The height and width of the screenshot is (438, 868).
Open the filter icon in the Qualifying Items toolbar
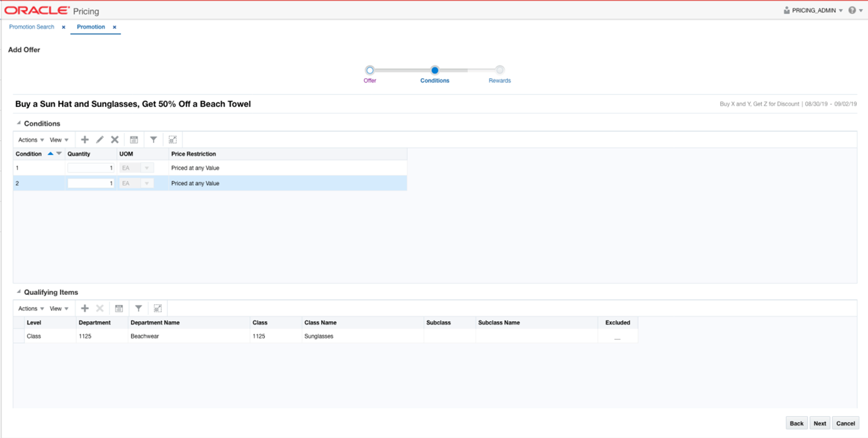pos(138,309)
